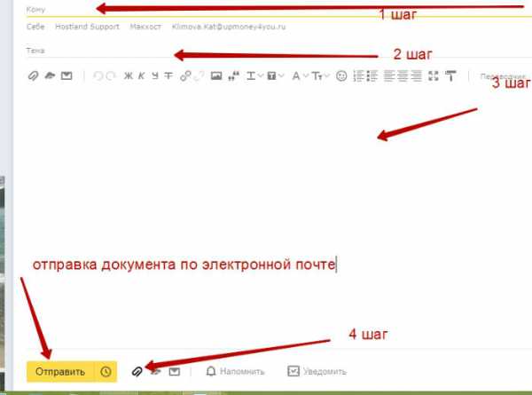Click the envelope icon in the bottom bar
532x395 pixels.
(175, 372)
